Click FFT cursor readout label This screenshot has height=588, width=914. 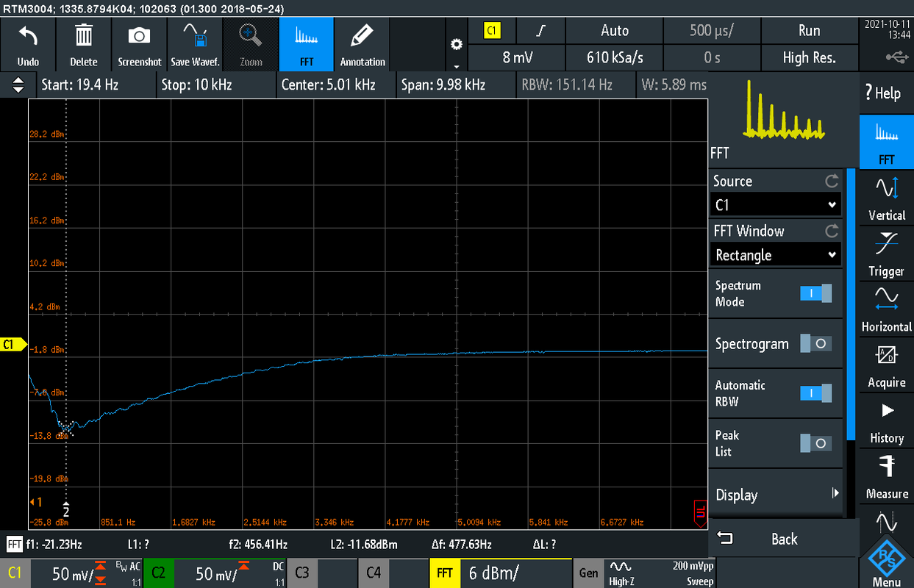click(14, 545)
